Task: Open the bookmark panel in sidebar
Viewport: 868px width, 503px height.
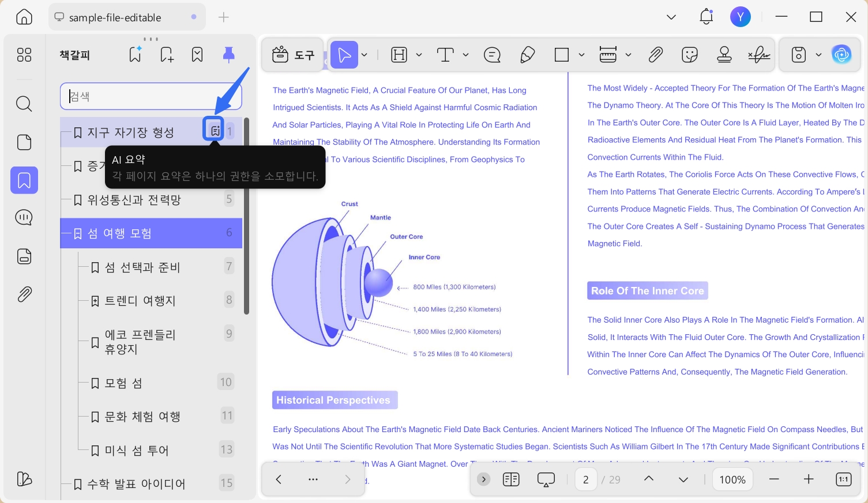Action: pyautogui.click(x=24, y=180)
